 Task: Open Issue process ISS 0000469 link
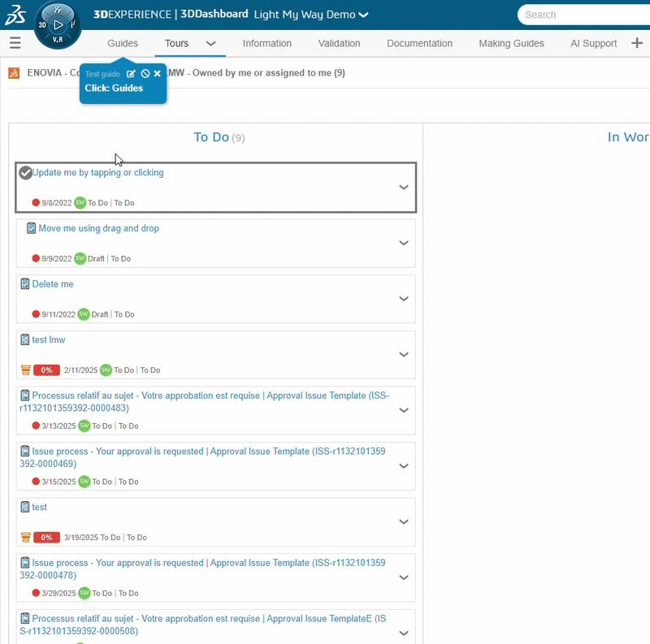pyautogui.click(x=202, y=457)
